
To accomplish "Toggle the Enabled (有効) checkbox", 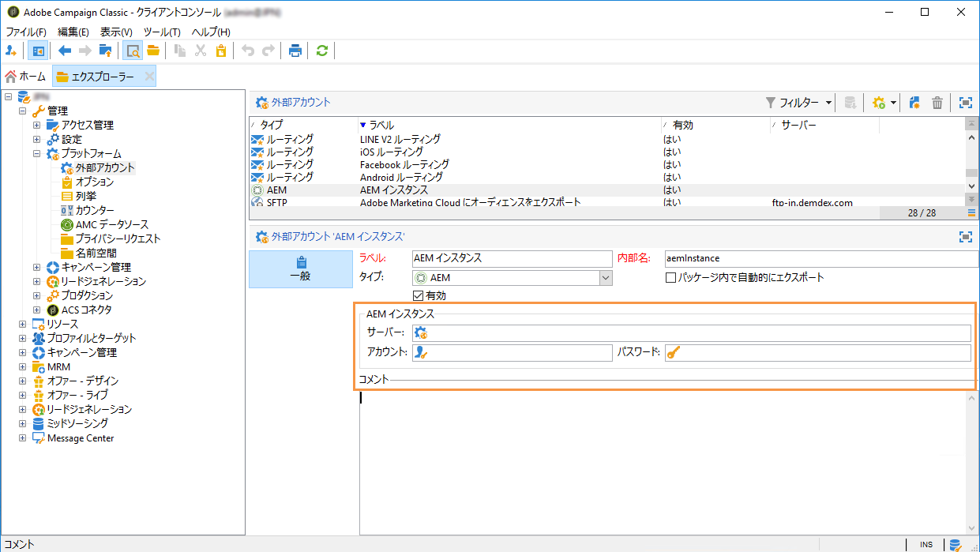I will (419, 296).
